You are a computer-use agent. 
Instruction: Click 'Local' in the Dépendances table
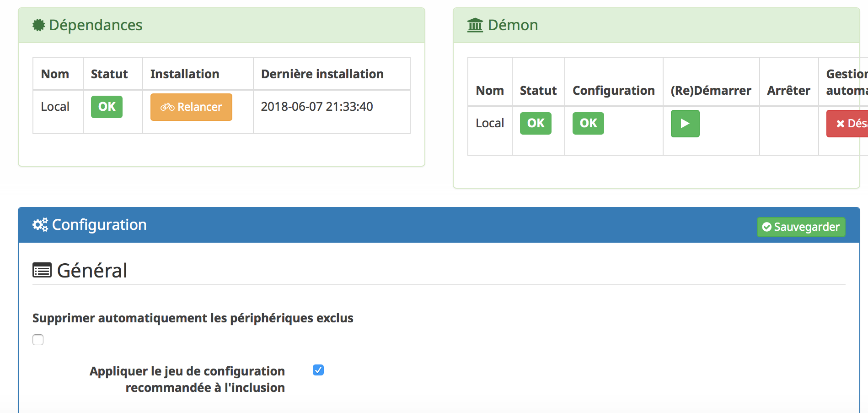coord(55,107)
